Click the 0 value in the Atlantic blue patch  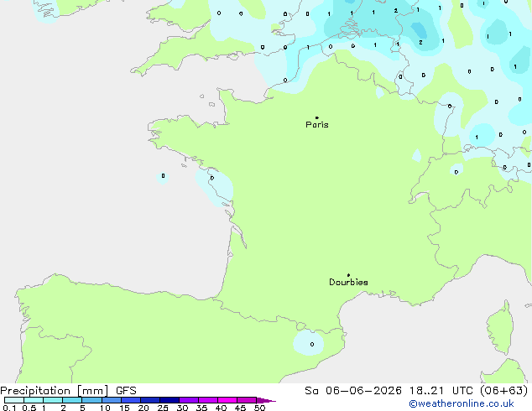click(x=163, y=175)
